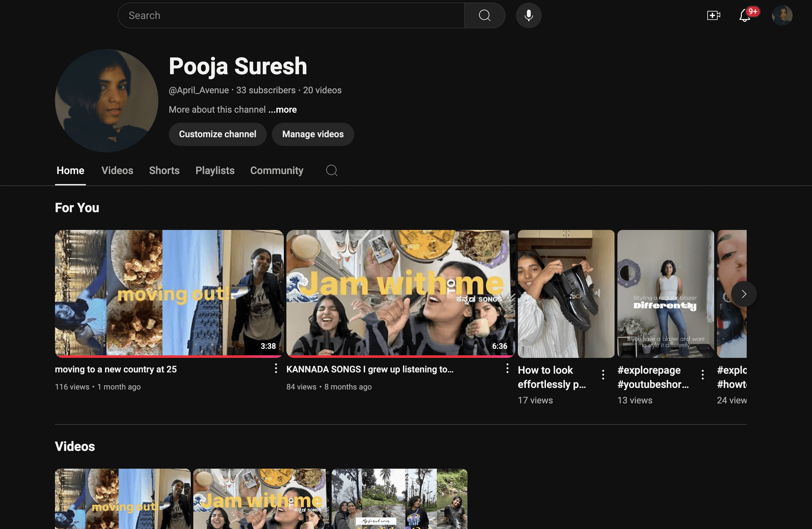Click Customize channel button
Screen dimensions: 812x529
[x=217, y=134]
